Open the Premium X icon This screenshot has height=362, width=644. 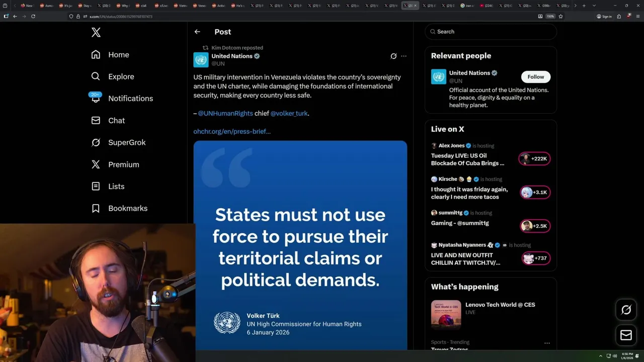tap(96, 164)
